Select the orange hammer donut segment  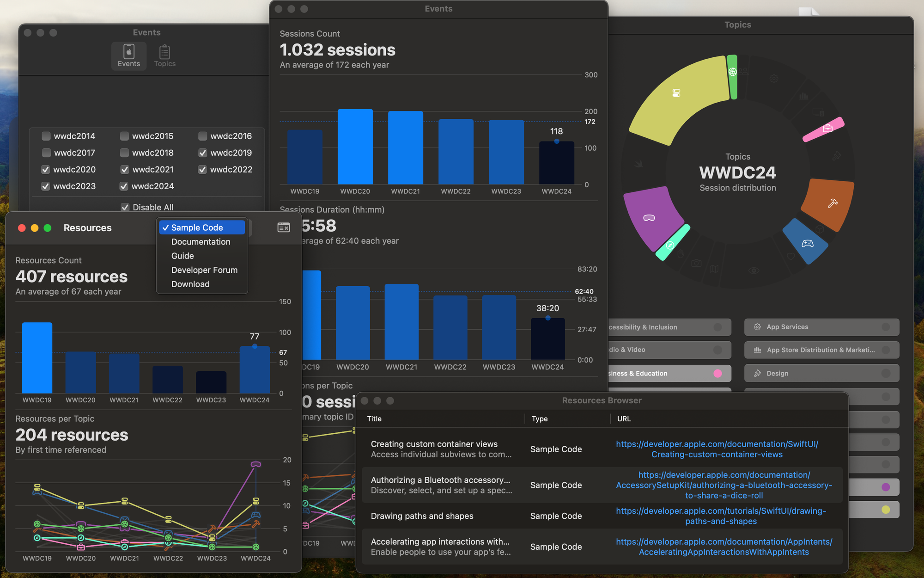coord(829,203)
